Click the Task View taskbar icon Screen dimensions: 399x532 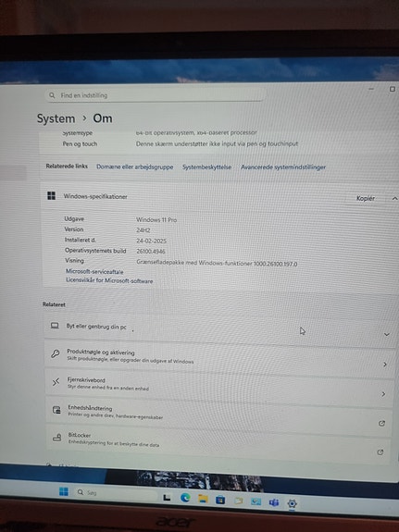(167, 498)
